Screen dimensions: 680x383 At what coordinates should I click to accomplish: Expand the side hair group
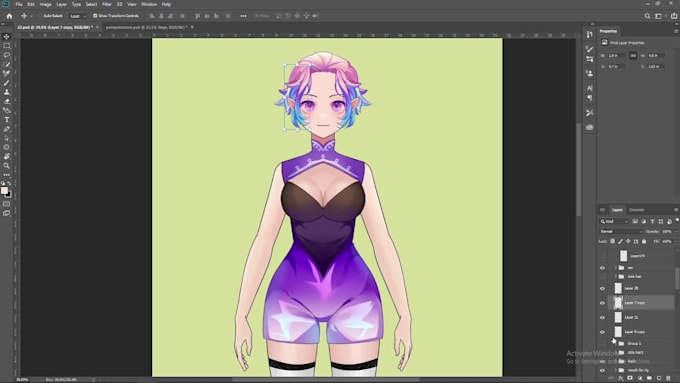(615, 276)
